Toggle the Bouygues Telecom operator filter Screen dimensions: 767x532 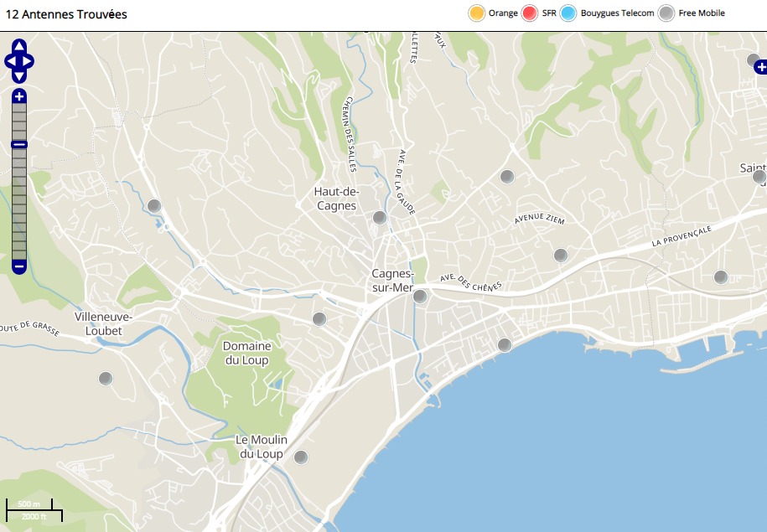coord(568,13)
